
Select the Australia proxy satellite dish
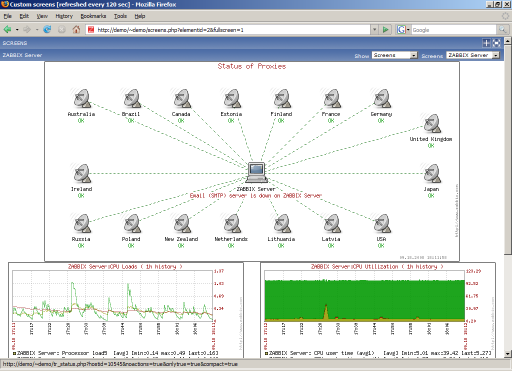82,98
